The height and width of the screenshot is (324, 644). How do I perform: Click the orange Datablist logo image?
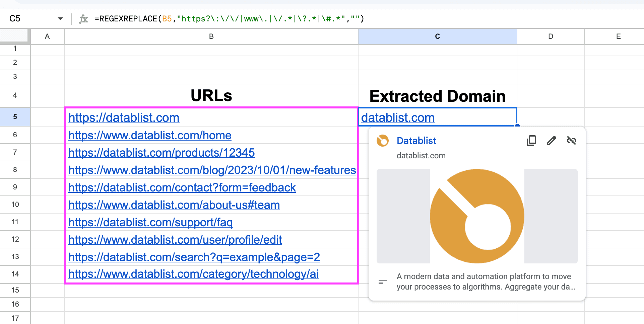tap(476, 216)
